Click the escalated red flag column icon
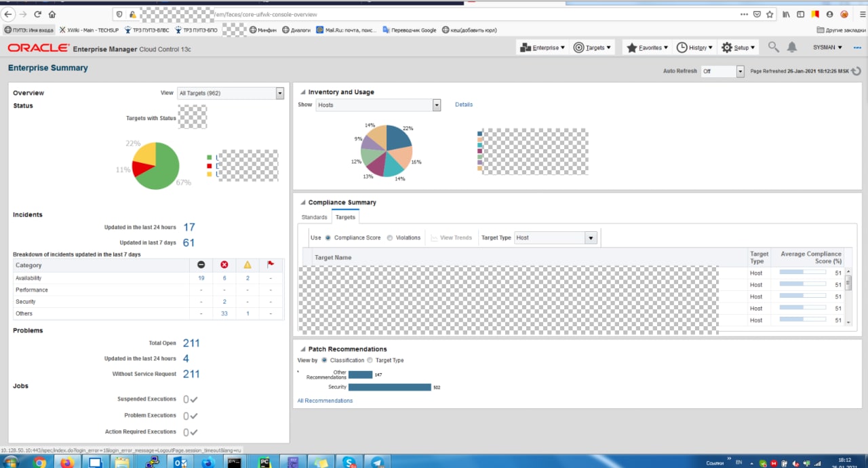The image size is (868, 468). click(271, 265)
